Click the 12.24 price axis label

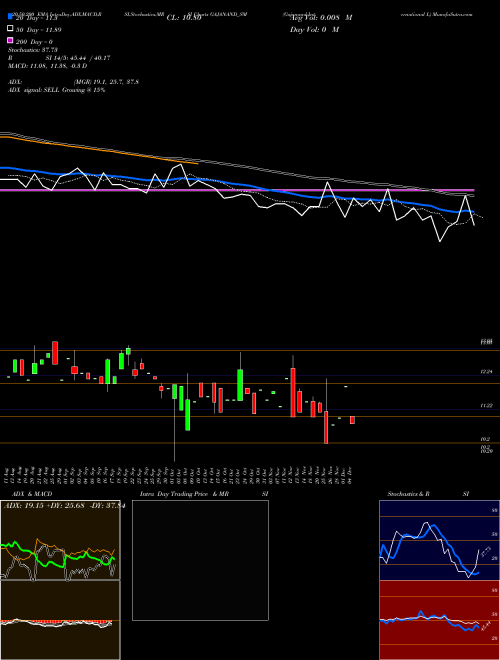[x=487, y=372]
